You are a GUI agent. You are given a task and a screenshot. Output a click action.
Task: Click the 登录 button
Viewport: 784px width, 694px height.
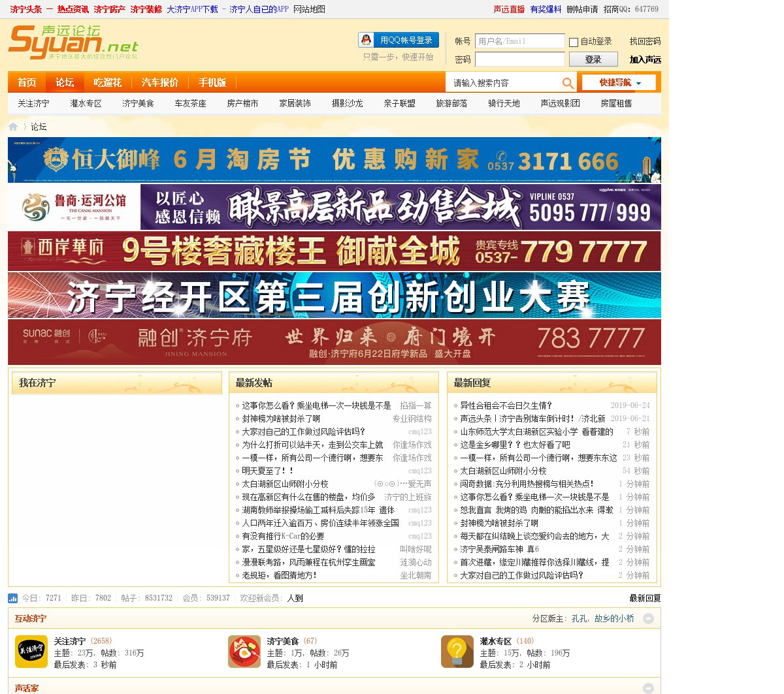[x=593, y=59]
